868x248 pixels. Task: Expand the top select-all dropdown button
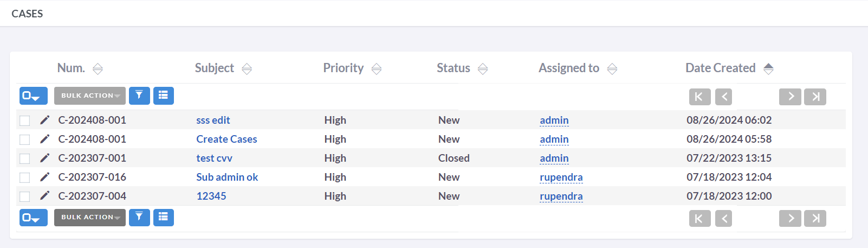click(33, 96)
